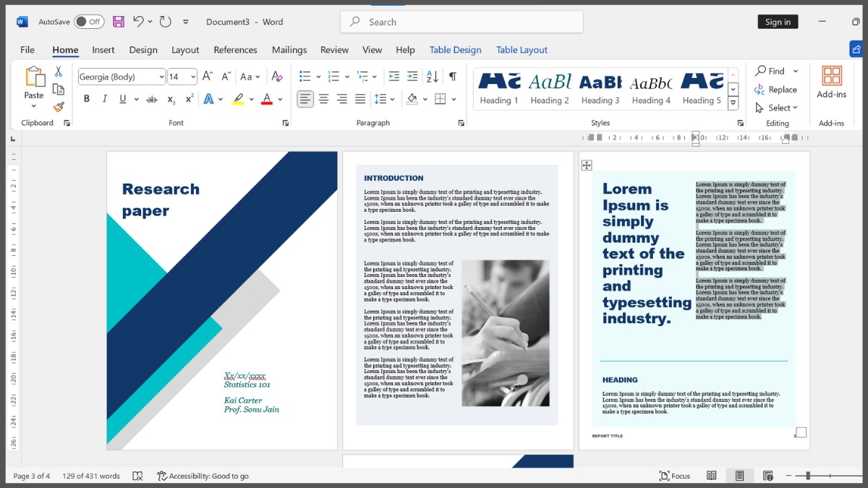Click the Replace button

pos(776,90)
